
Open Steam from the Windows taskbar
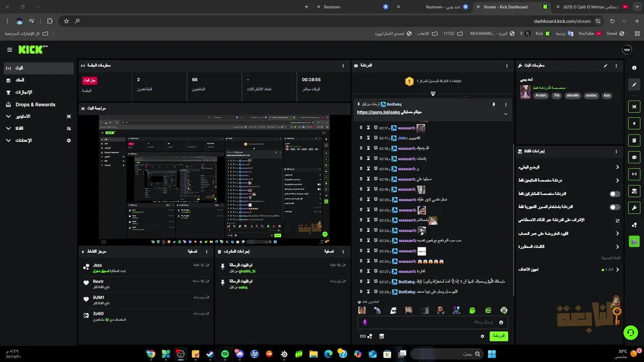click(210, 354)
